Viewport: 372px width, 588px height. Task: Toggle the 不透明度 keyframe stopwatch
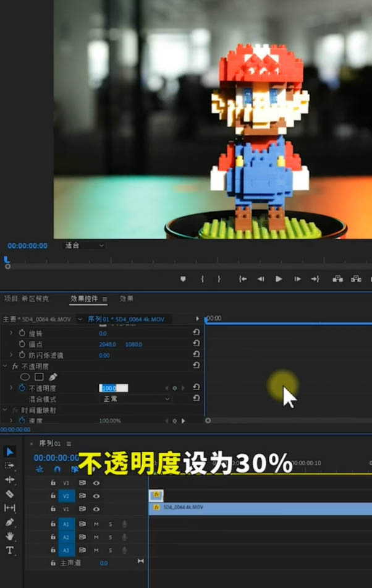pos(22,388)
